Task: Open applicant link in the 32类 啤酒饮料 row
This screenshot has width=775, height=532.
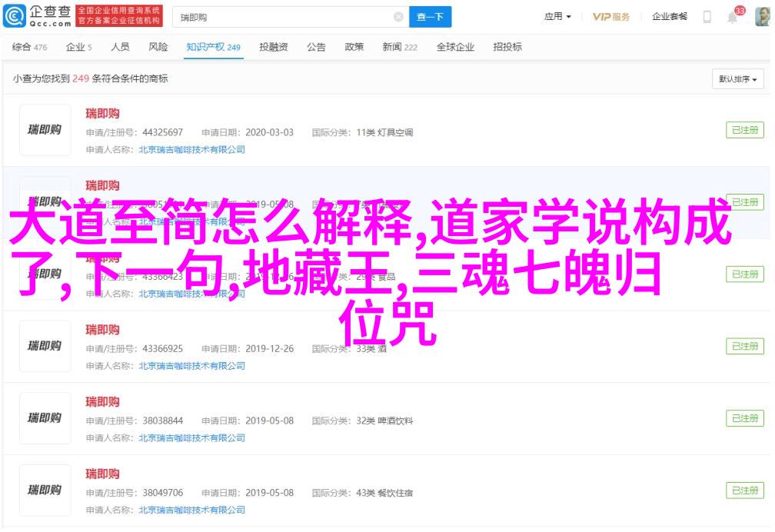Action: coord(191,438)
